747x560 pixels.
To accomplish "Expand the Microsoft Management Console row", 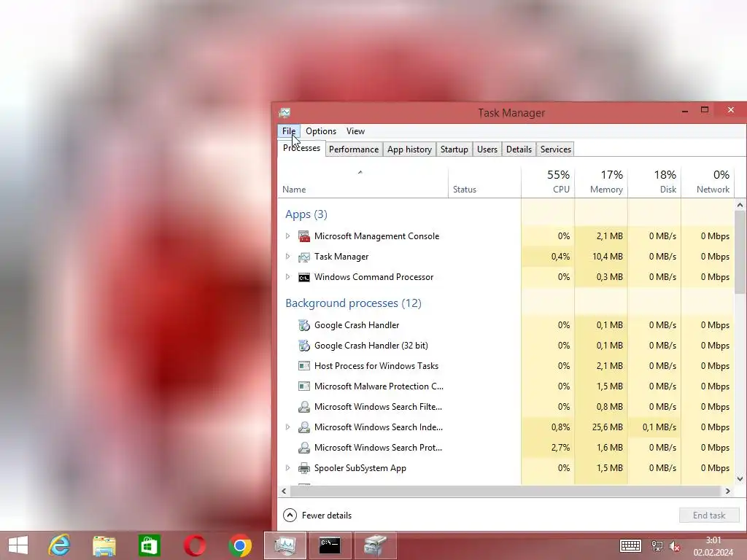I will 287,236.
